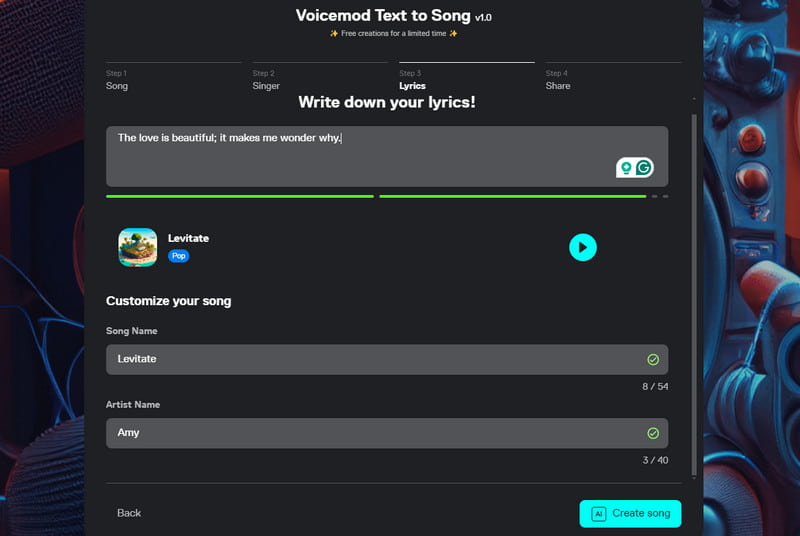Click the first green lyrics progress bar
This screenshot has height=536, width=800.
click(240, 196)
